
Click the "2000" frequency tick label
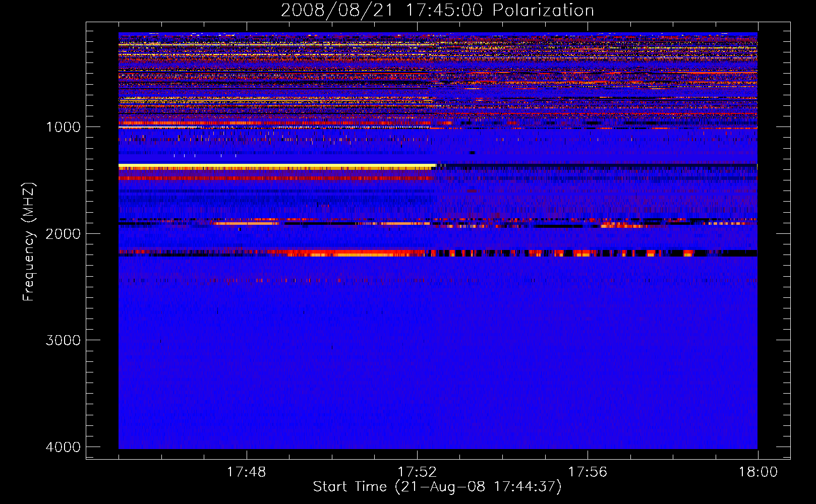63,233
